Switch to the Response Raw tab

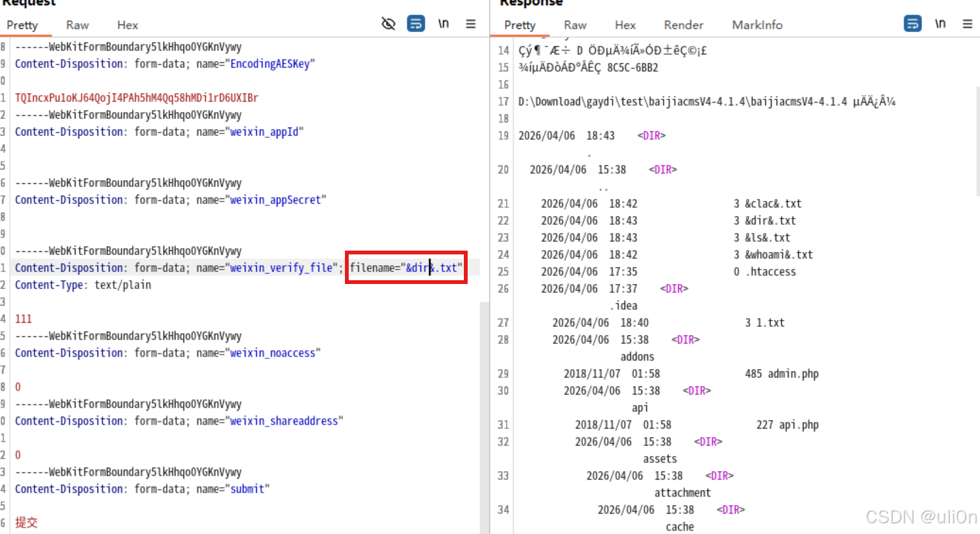pyautogui.click(x=575, y=25)
